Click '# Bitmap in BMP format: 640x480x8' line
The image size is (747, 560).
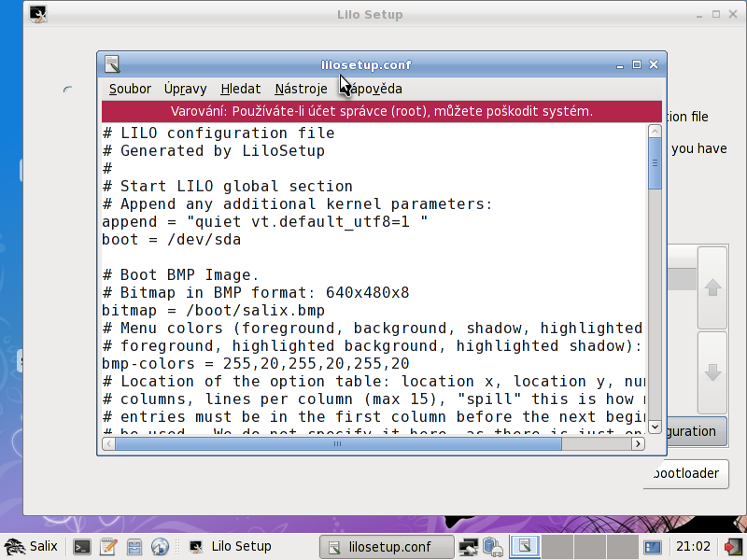(255, 293)
